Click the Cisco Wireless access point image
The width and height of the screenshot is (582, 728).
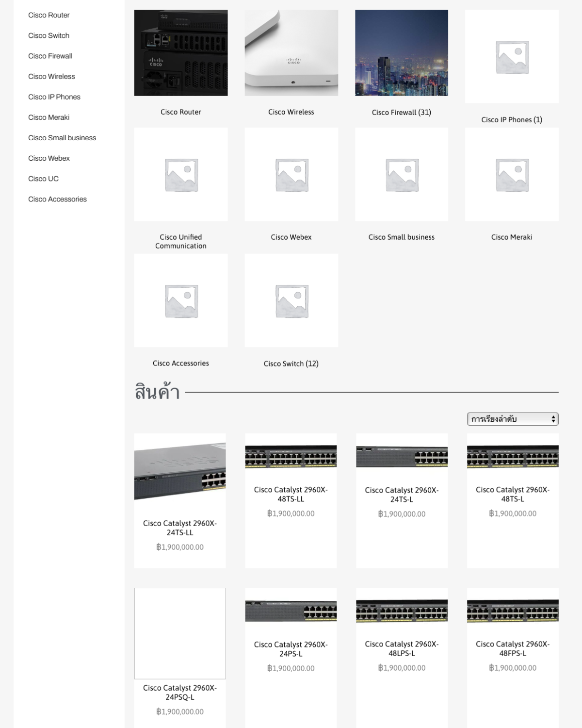[x=291, y=52]
